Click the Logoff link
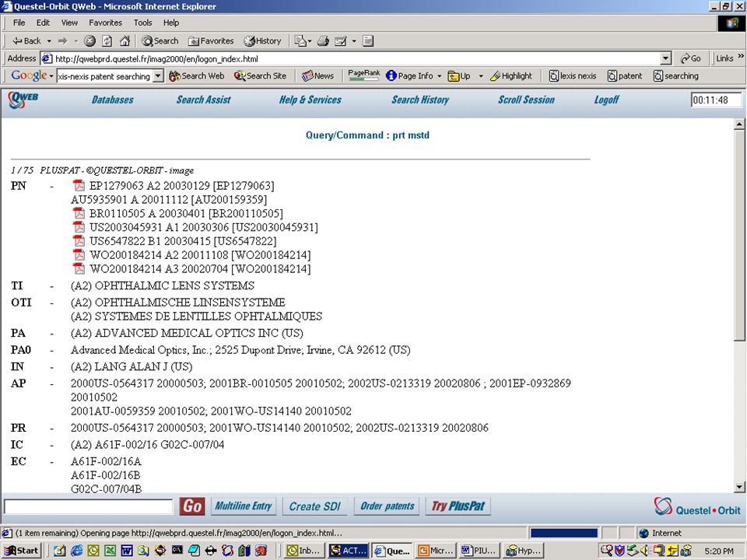747x560 pixels. (x=606, y=100)
